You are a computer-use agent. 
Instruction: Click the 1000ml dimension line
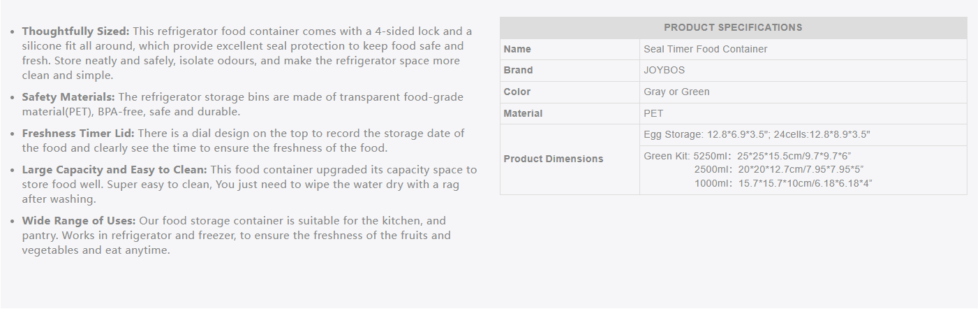[783, 183]
